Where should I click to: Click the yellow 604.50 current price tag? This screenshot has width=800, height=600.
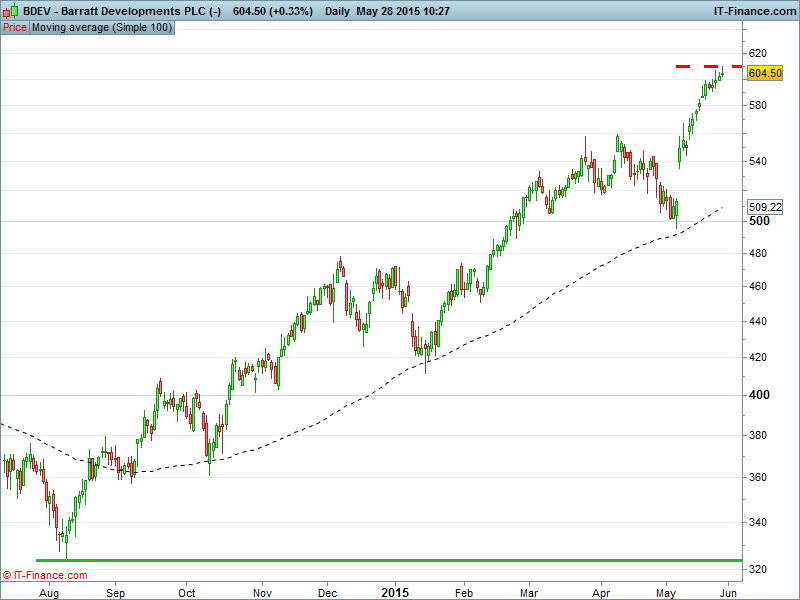(x=765, y=73)
